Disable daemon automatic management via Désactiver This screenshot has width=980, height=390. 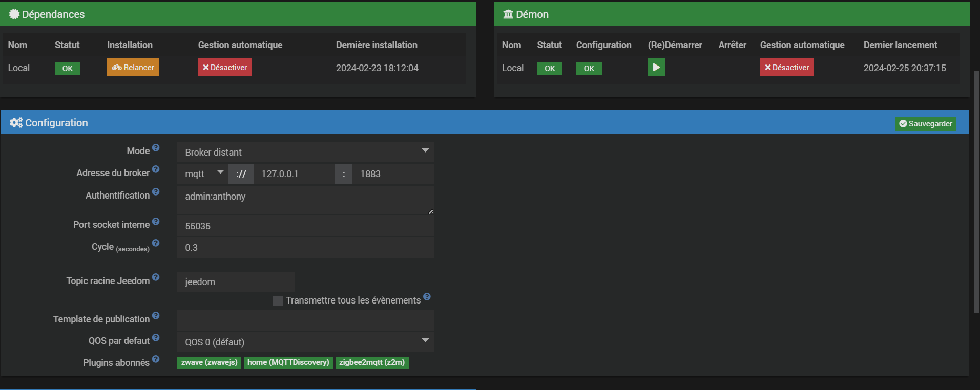[786, 68]
